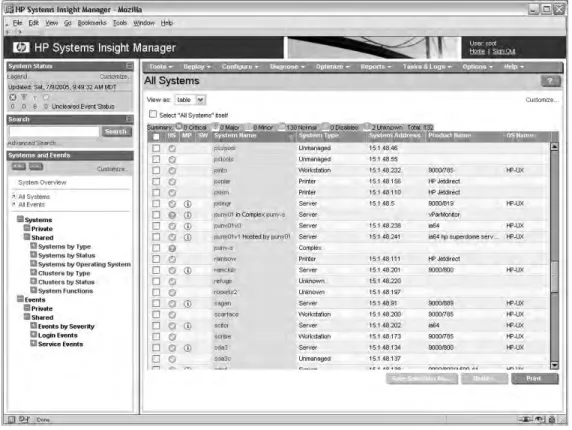572x430 pixels.
Task: Click the Minor uncleared events status icon
Action: pos(35,97)
